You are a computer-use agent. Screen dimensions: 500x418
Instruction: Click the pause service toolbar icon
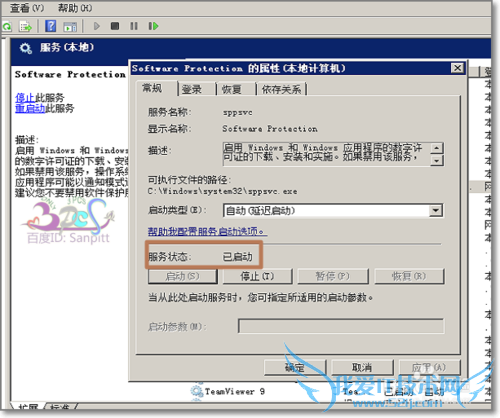pos(134,26)
